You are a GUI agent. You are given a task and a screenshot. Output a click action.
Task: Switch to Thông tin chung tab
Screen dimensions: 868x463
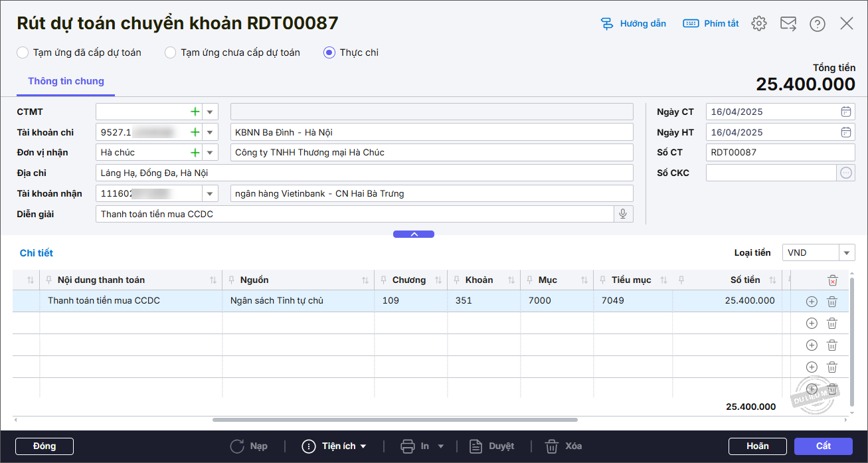coord(66,81)
